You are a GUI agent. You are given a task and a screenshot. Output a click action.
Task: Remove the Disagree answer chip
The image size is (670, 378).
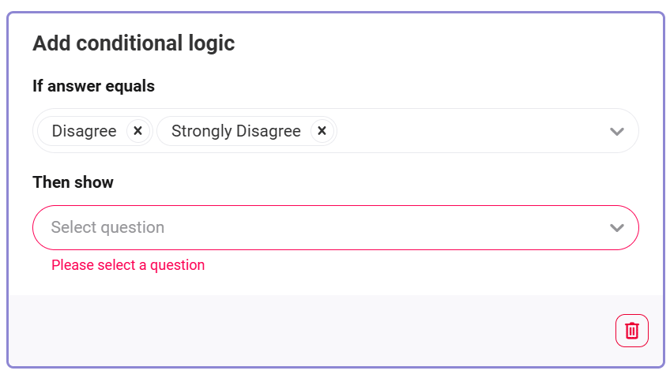[138, 131]
